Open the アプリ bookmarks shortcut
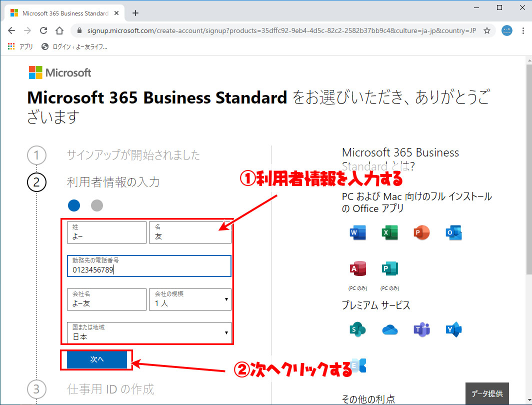 click(x=20, y=46)
